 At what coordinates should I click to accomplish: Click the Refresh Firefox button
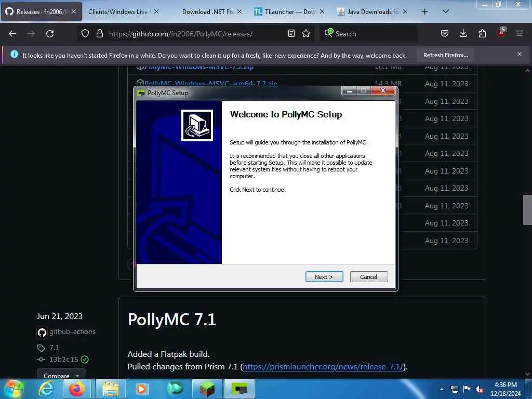point(445,55)
